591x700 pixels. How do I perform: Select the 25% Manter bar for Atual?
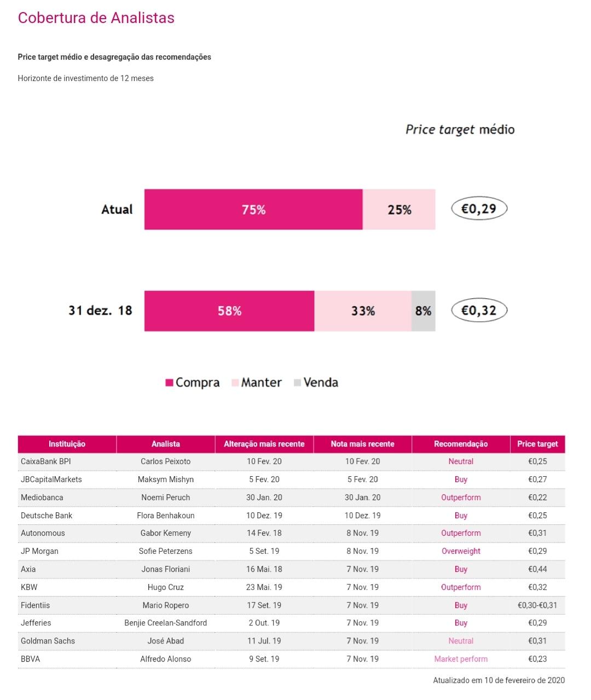pos(399,210)
